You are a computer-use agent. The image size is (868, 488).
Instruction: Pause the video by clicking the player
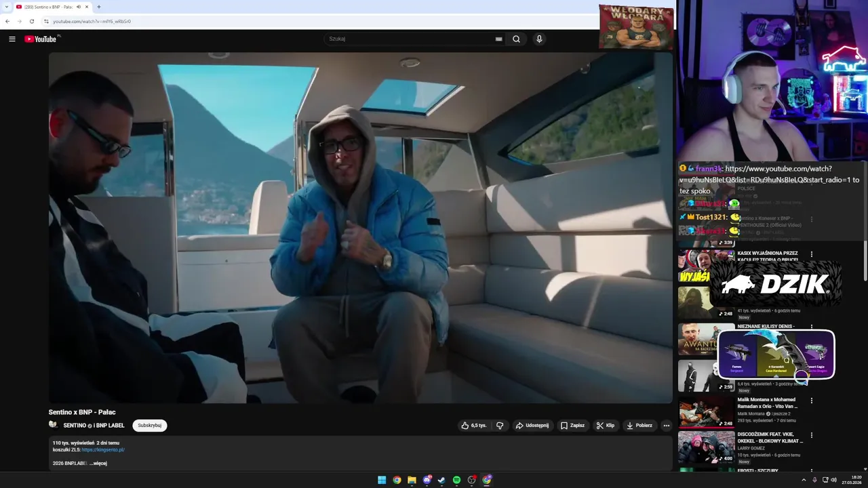[360, 228]
